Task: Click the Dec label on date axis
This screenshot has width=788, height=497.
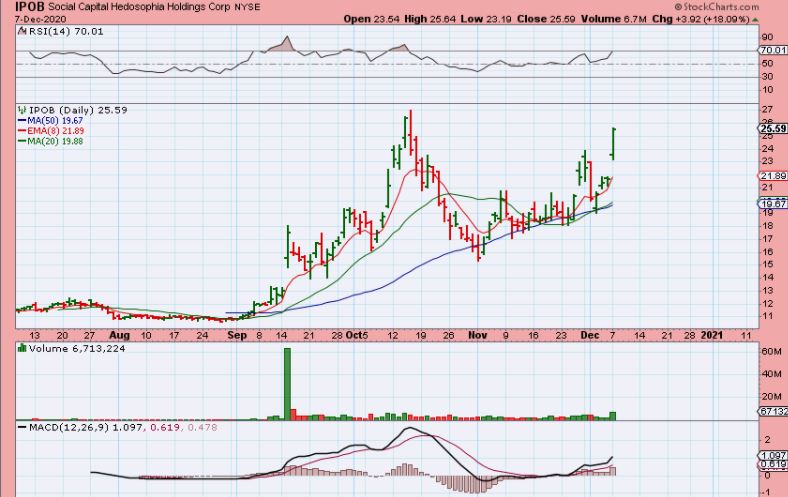Action: pos(589,335)
